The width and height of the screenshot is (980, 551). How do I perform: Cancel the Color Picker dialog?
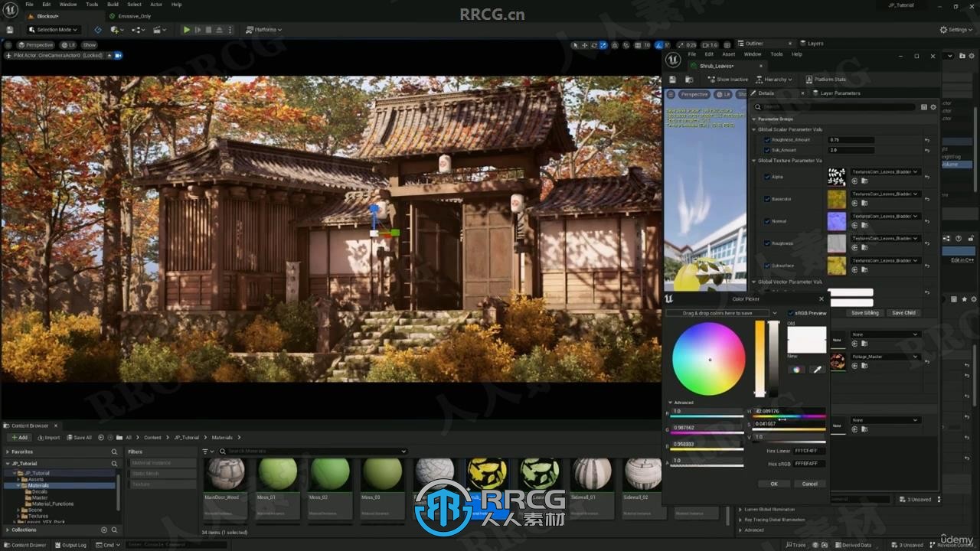tap(809, 484)
